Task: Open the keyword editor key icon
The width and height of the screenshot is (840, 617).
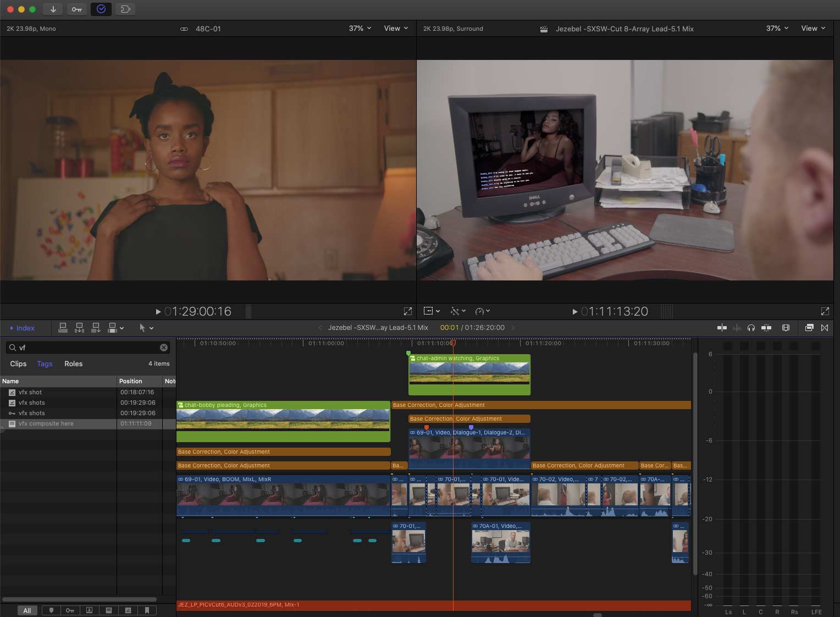Action: pos(77,9)
